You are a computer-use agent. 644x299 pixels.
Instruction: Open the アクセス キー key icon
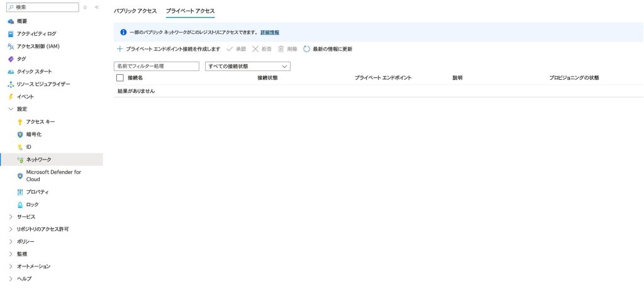(20, 122)
